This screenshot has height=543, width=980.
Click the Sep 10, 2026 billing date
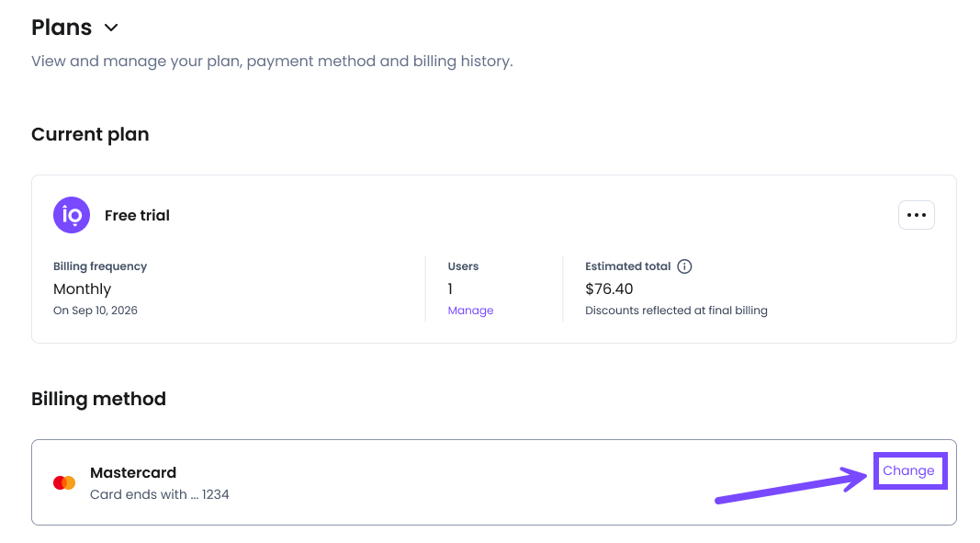96,311
